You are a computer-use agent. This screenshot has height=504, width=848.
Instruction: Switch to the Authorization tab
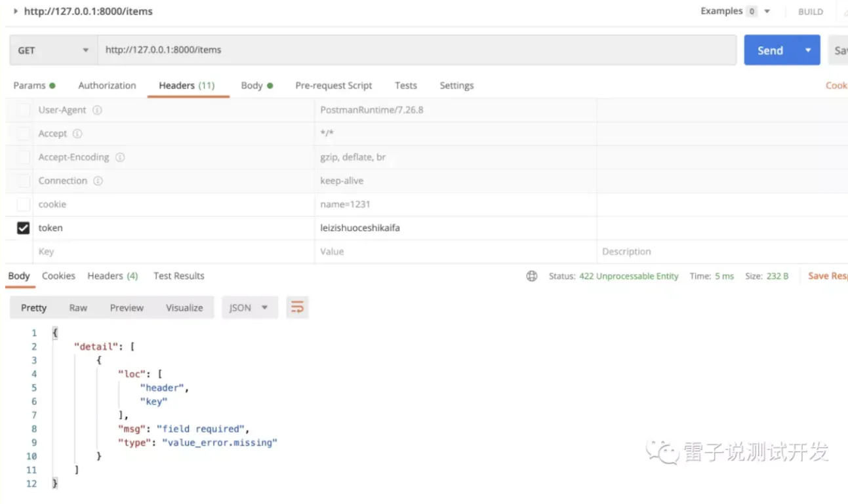[107, 85]
